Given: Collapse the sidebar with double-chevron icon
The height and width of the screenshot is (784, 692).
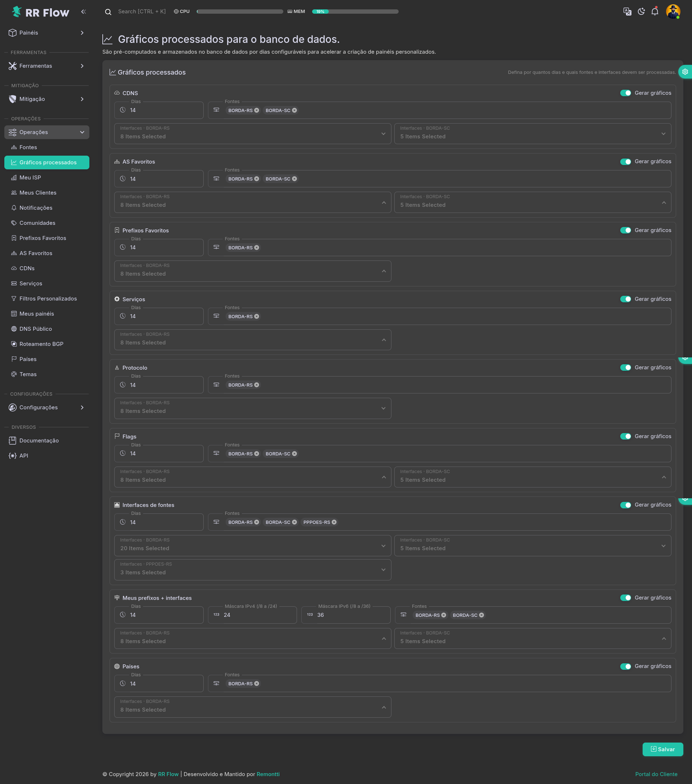Looking at the screenshot, I should click(83, 12).
